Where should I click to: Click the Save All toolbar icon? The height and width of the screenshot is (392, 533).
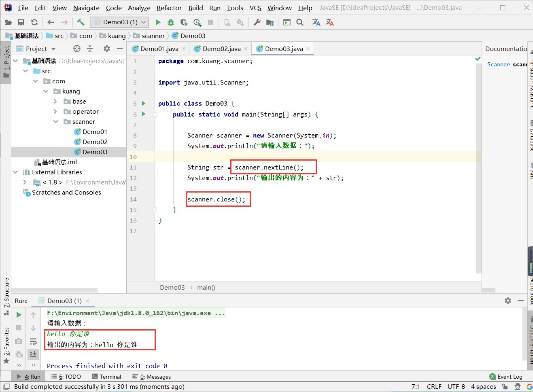tap(21, 22)
